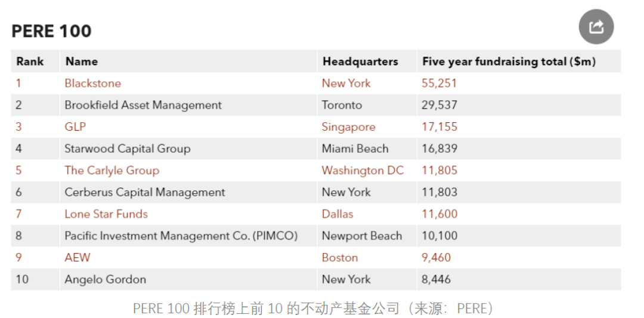Click the 8,446 fundraising value

(436, 279)
